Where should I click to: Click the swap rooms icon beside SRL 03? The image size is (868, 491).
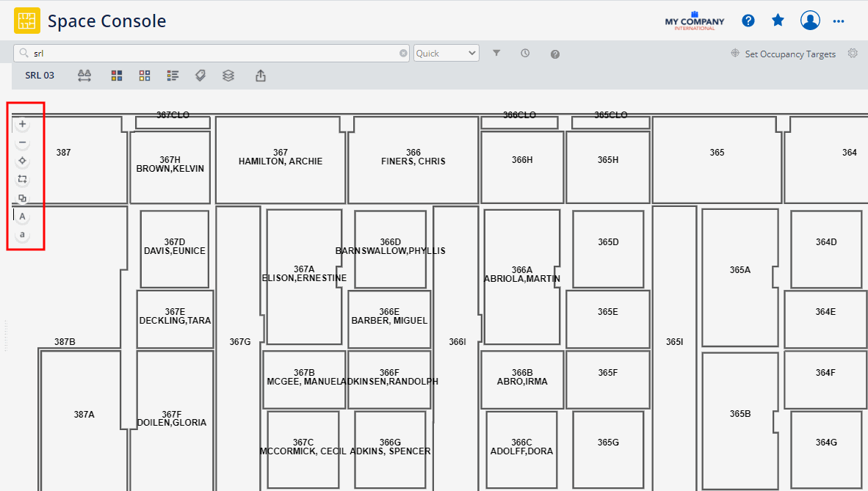click(84, 75)
